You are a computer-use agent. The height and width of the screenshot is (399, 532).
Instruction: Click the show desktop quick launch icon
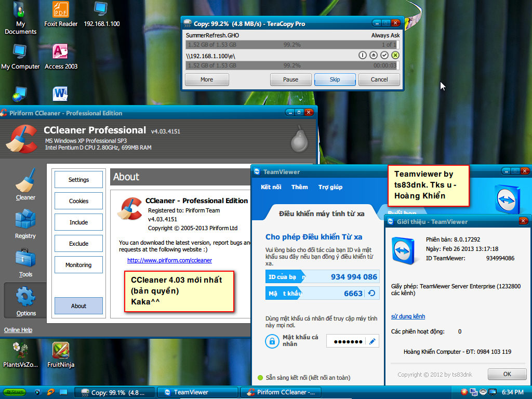click(x=63, y=392)
